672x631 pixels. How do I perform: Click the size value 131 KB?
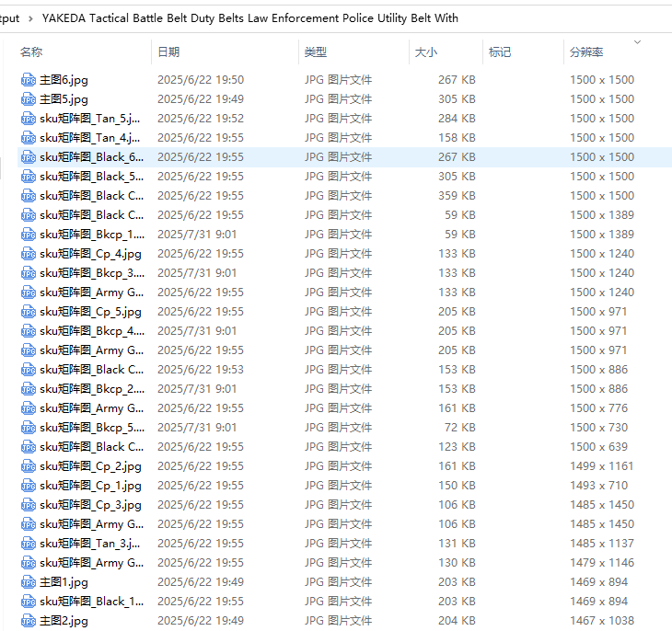[457, 544]
